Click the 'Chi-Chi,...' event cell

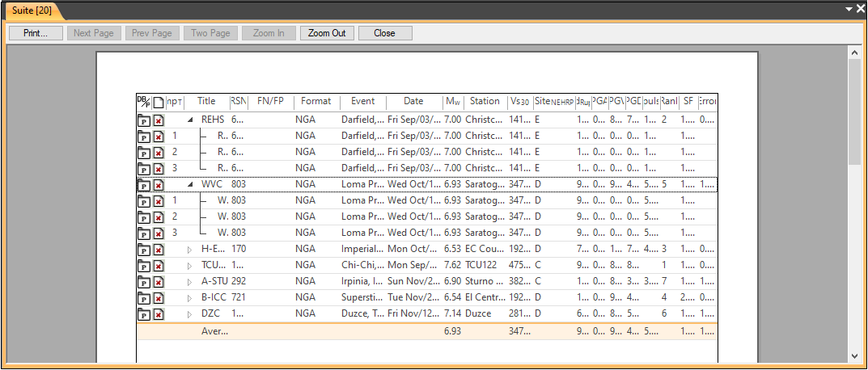tap(362, 265)
